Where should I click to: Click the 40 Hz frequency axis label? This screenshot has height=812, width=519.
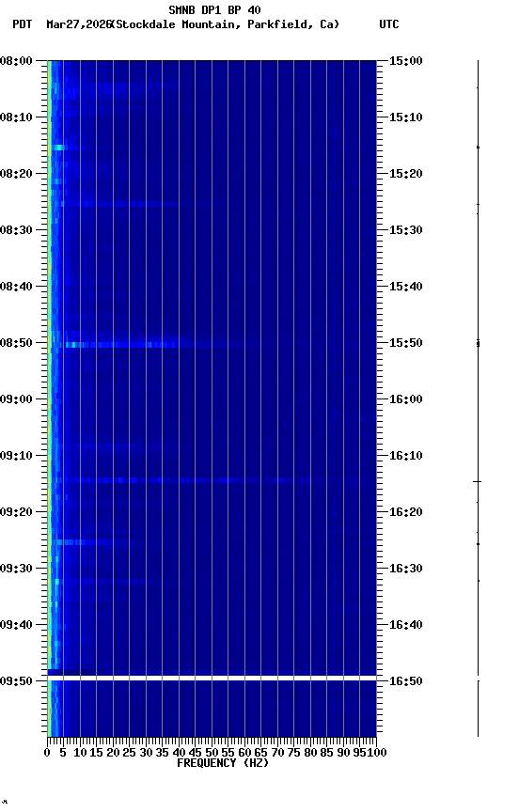179,753
